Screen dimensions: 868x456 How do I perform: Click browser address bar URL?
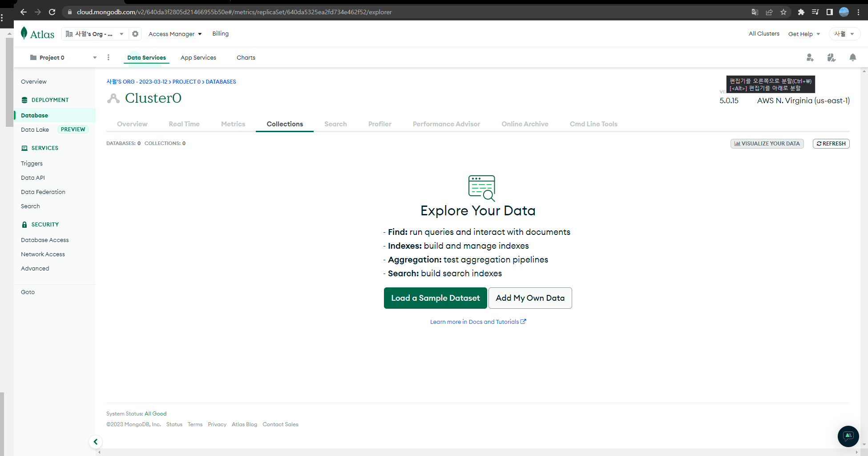tap(234, 12)
